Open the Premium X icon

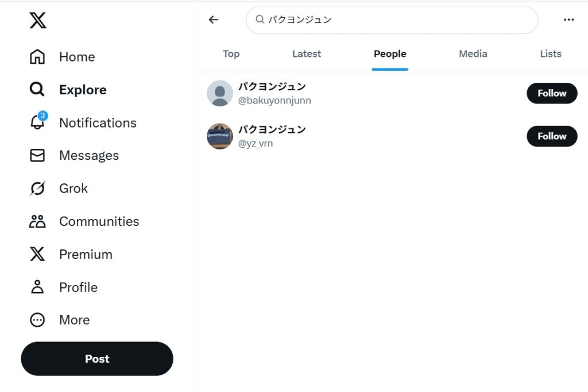click(37, 254)
